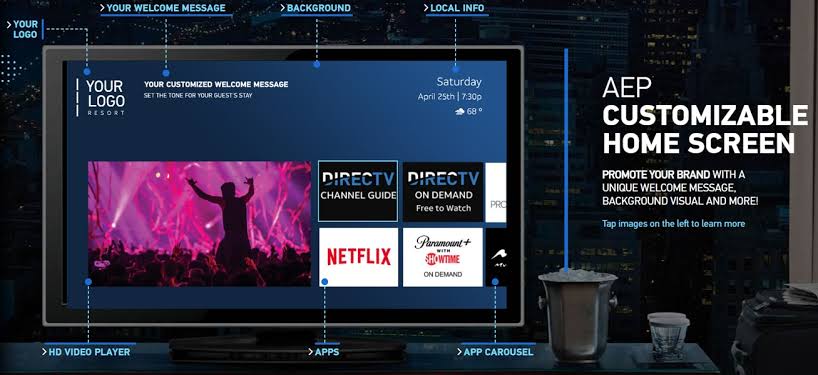Click the customized welcome message headline
Screen dimensions: 818x375
click(x=216, y=84)
